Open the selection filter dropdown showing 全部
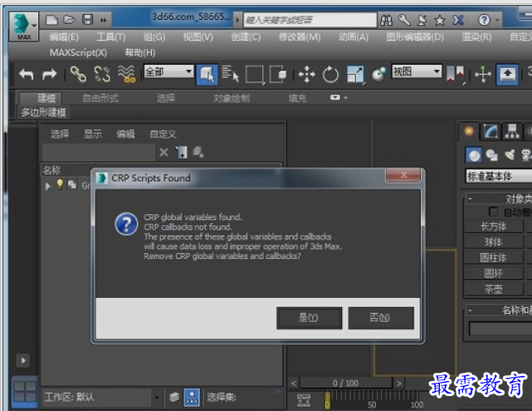 click(x=168, y=71)
